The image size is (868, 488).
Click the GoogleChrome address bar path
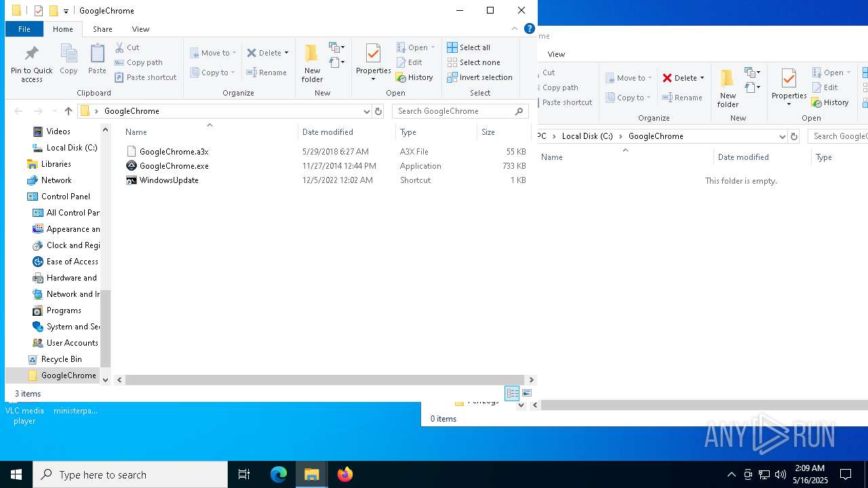click(x=132, y=111)
